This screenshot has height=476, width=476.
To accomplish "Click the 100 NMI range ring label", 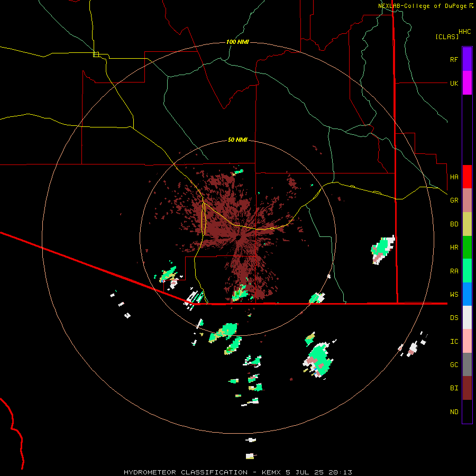I will pyautogui.click(x=237, y=42).
